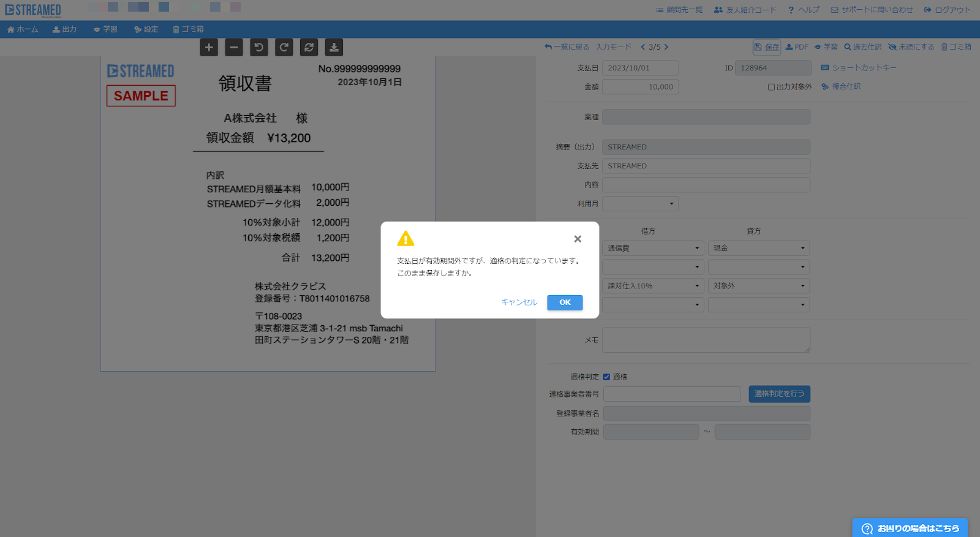
Task: Toggle 出力対象外 checkbox
Action: 771,87
